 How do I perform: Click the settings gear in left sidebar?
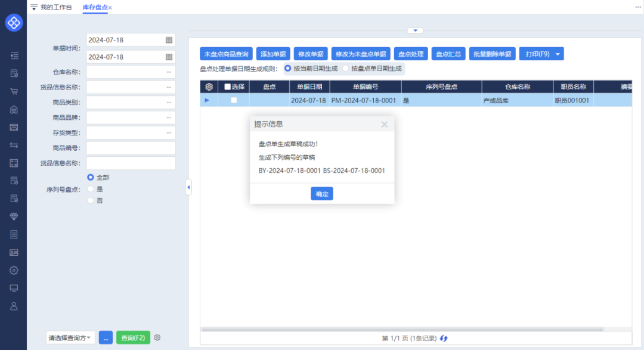14,270
